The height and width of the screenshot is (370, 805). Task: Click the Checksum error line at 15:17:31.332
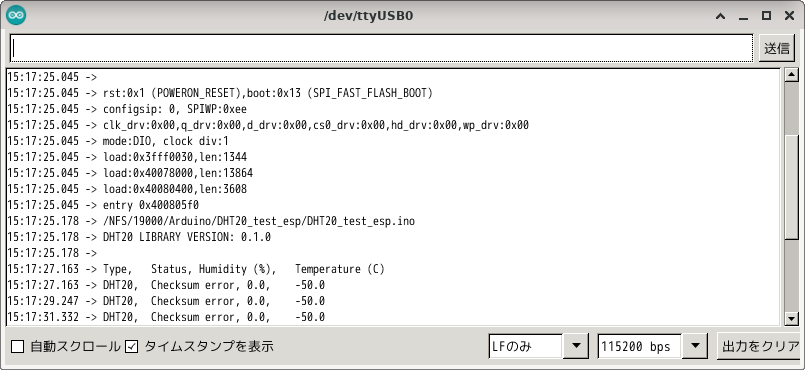pyautogui.click(x=166, y=317)
